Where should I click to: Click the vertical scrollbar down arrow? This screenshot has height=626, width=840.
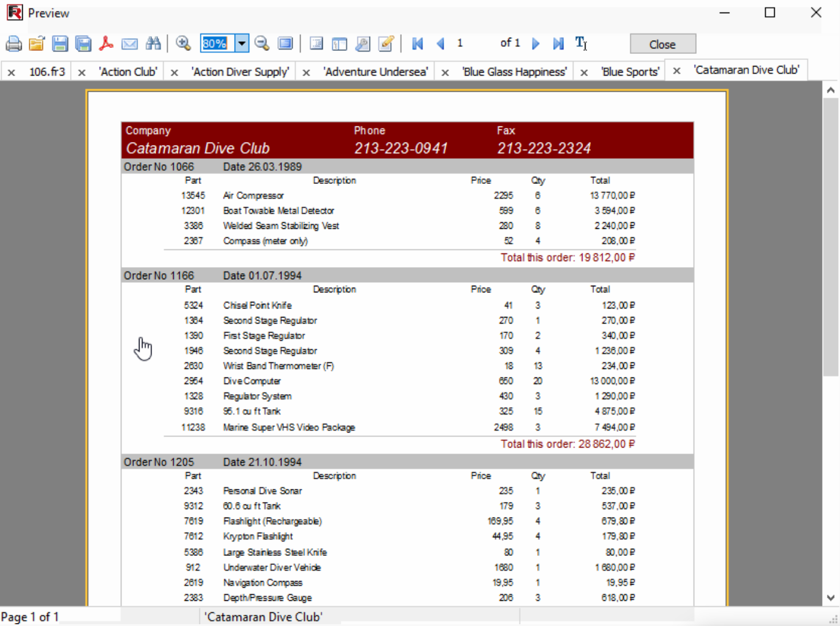coord(830,597)
